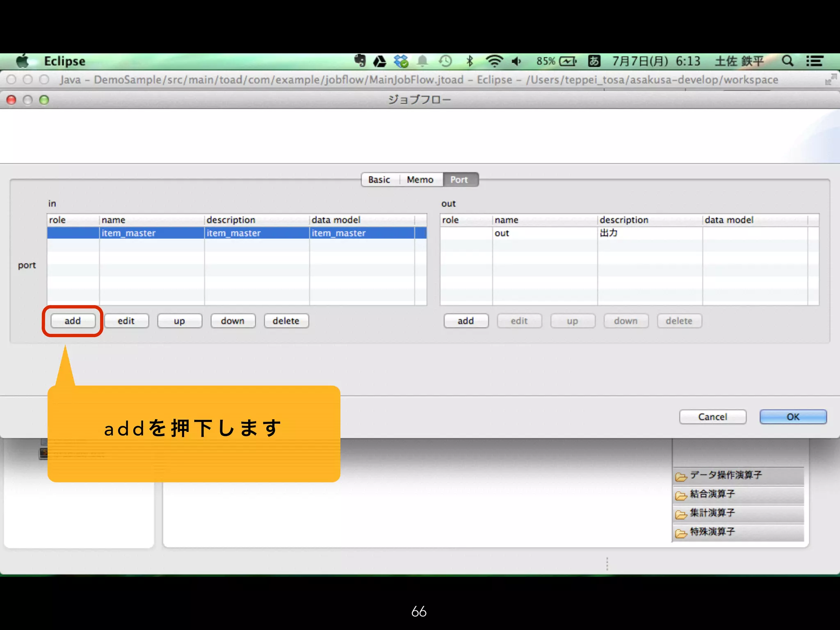Click the Evernote menu bar icon
The height and width of the screenshot is (630, 840).
pos(360,61)
